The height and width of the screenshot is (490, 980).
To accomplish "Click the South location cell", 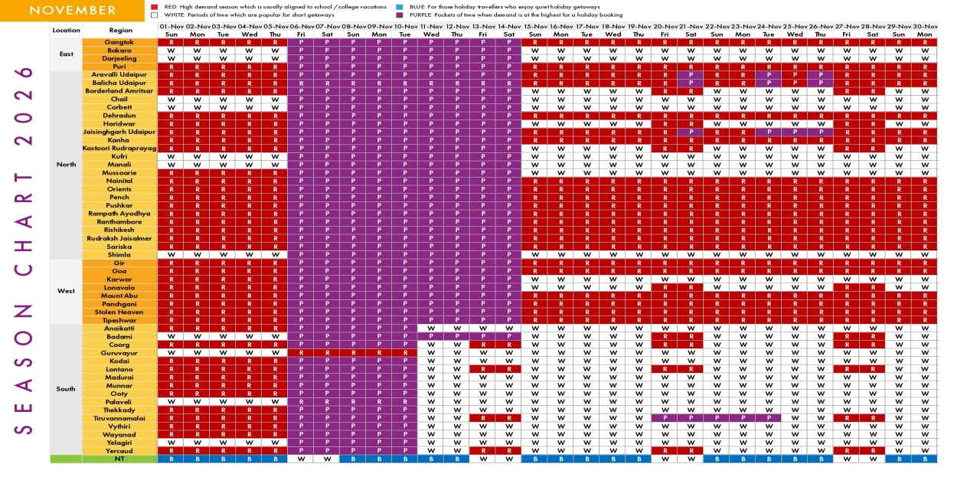I will coord(66,390).
